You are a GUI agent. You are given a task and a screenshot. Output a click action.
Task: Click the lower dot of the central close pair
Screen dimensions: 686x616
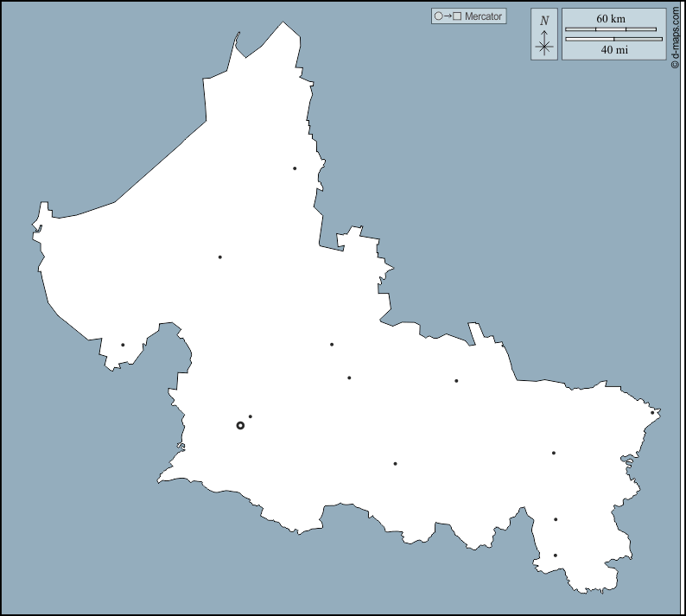[349, 378]
